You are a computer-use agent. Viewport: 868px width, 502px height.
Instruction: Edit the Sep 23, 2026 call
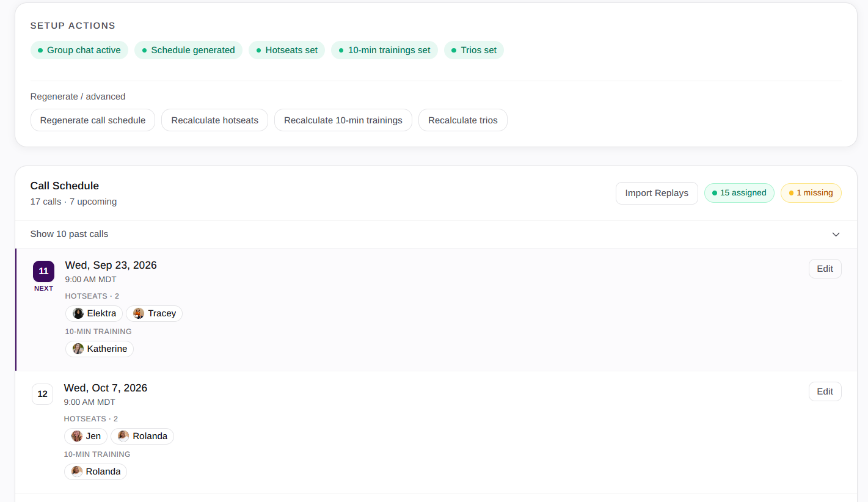click(x=825, y=269)
